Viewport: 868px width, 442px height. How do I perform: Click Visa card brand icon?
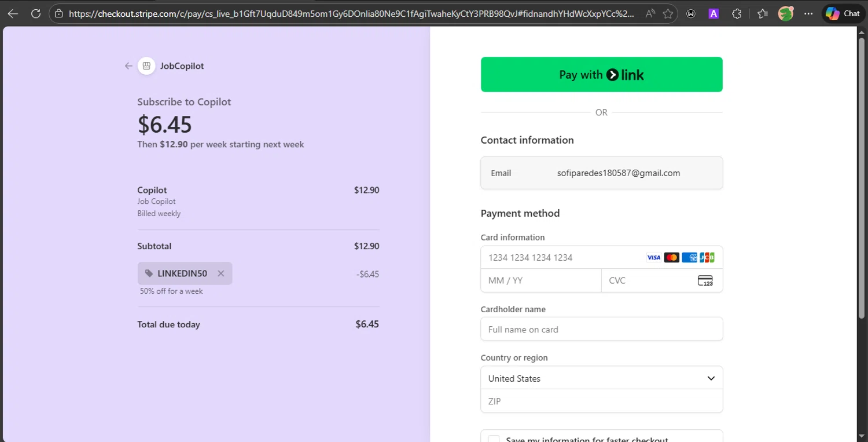[x=653, y=257]
